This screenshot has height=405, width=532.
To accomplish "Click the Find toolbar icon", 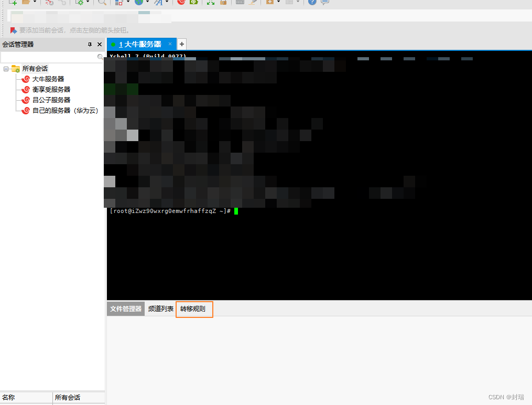I will tap(103, 3).
